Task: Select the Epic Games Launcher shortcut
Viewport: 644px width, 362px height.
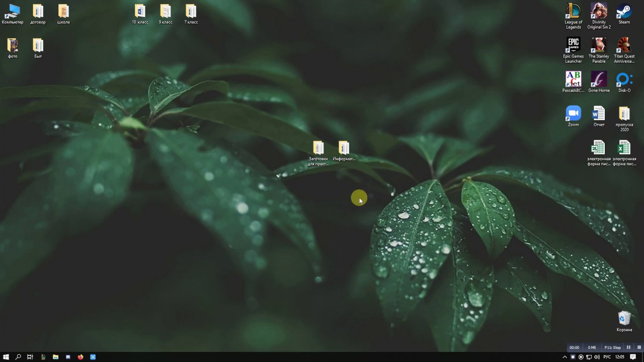Action: pyautogui.click(x=573, y=50)
